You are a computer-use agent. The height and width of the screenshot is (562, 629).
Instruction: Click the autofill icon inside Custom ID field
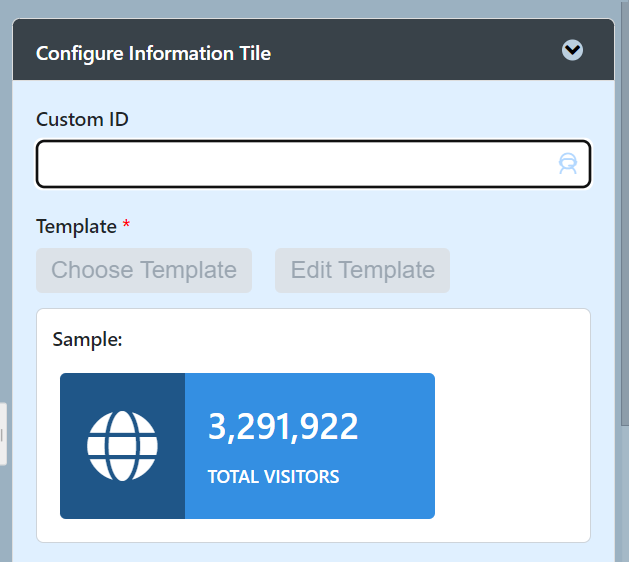point(568,164)
